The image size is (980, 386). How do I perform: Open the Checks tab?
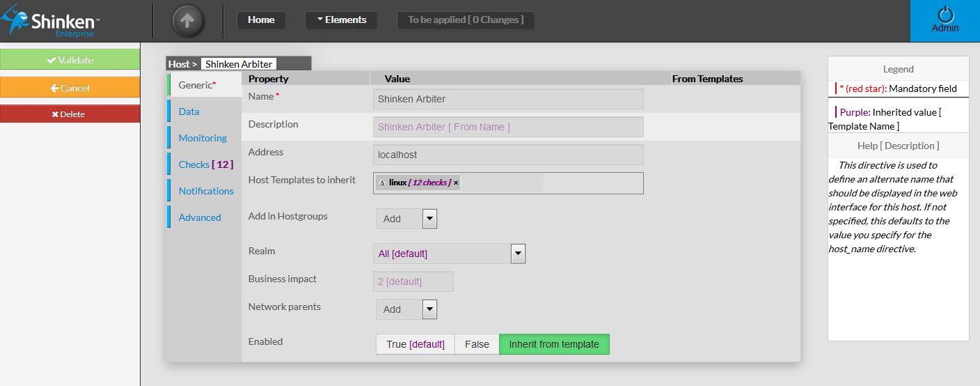coord(205,164)
